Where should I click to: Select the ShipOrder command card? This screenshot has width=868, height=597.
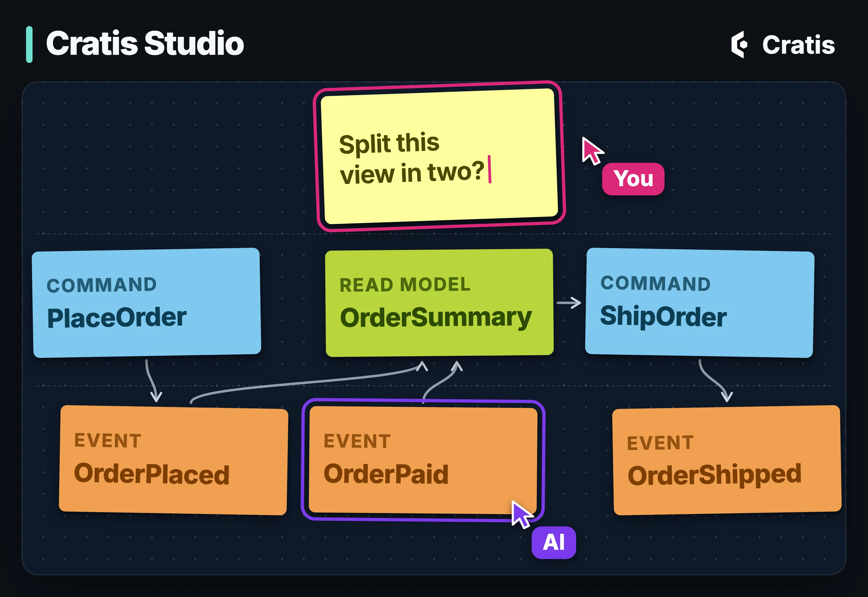(699, 303)
